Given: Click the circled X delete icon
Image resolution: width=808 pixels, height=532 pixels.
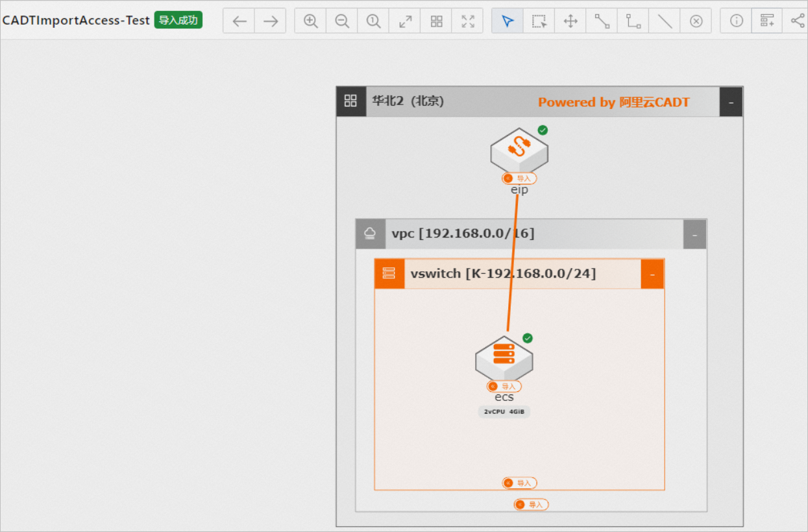Looking at the screenshot, I should click(x=696, y=21).
